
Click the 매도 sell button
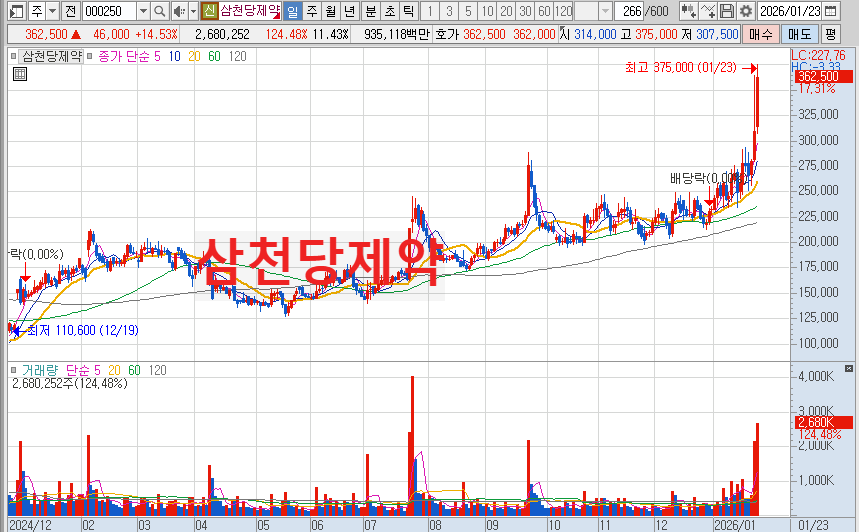(x=799, y=35)
